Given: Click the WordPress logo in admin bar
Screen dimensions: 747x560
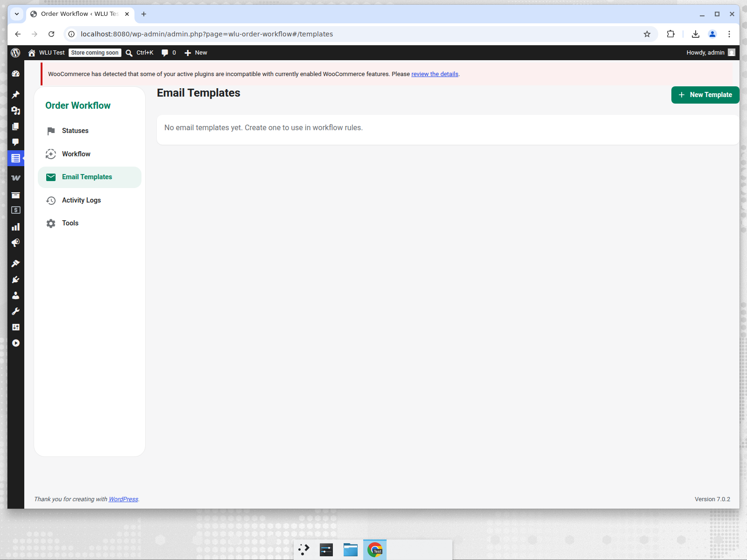Looking at the screenshot, I should (x=15, y=53).
